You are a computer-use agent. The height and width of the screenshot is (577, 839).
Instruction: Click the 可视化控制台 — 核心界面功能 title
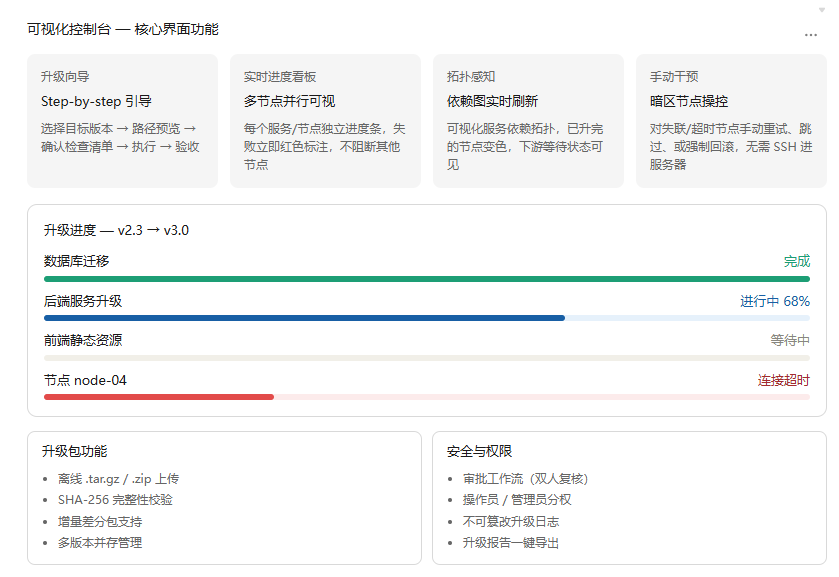123,29
